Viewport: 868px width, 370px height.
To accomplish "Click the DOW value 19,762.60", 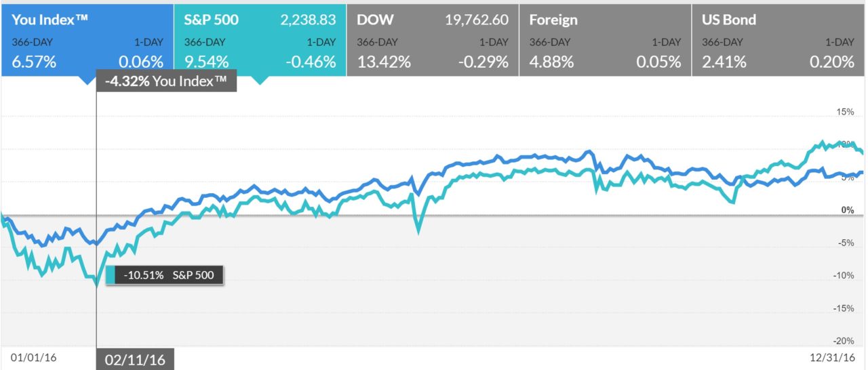I will [x=477, y=20].
